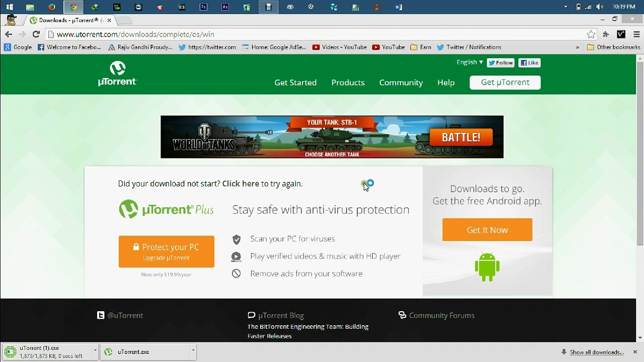The height and width of the screenshot is (362, 644).
Task: Open the Get Started menu
Action: (x=295, y=82)
